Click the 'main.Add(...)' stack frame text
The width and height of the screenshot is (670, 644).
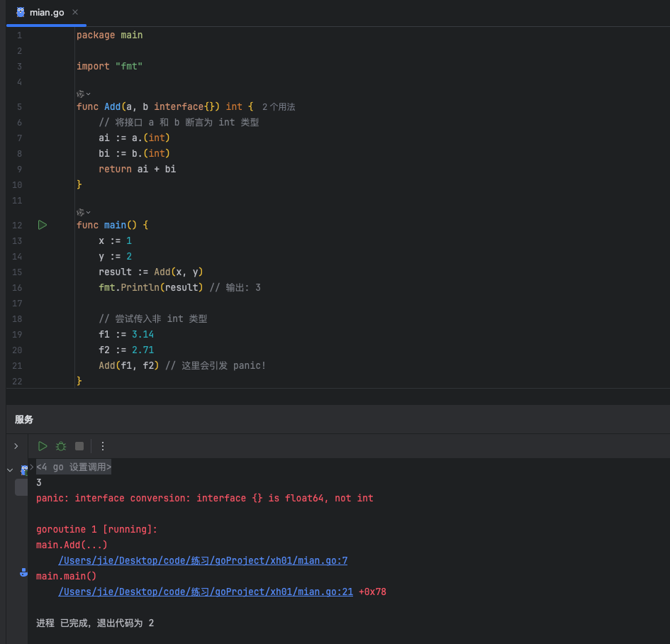pos(72,545)
